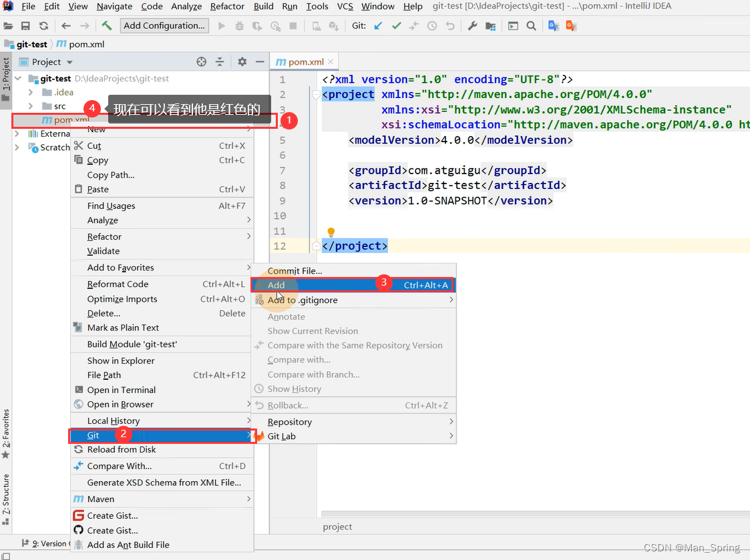Select Reformat Code menu item
Screen dimensions: 750x560
pos(162,284)
